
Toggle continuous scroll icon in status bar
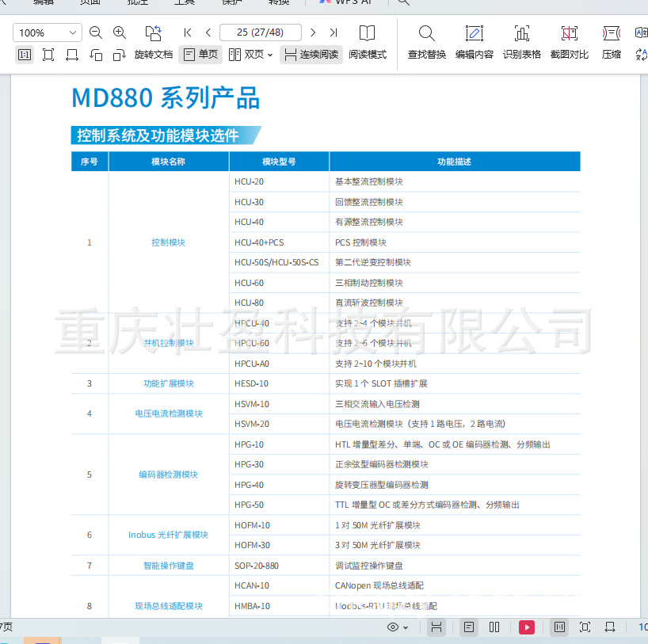click(436, 627)
